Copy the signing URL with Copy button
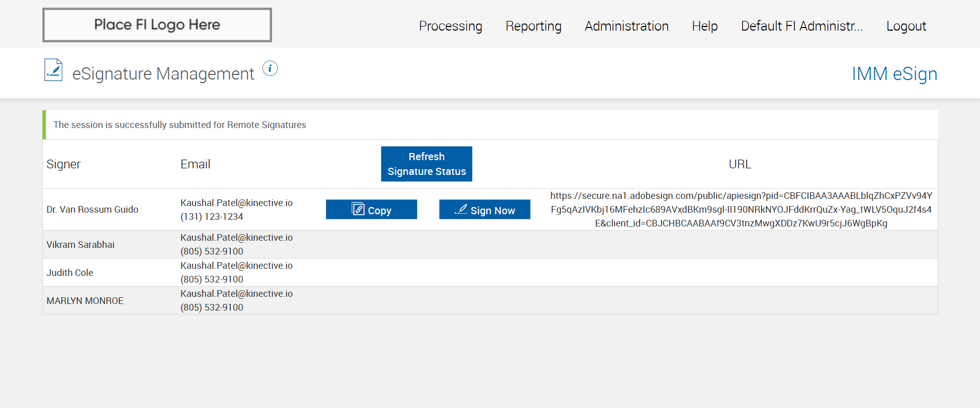Viewport: 980px width, 408px height. (x=371, y=210)
